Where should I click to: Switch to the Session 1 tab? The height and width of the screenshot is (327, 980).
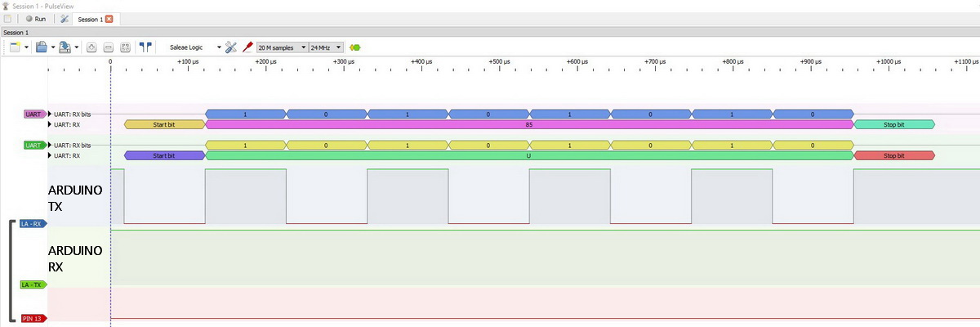coord(89,18)
